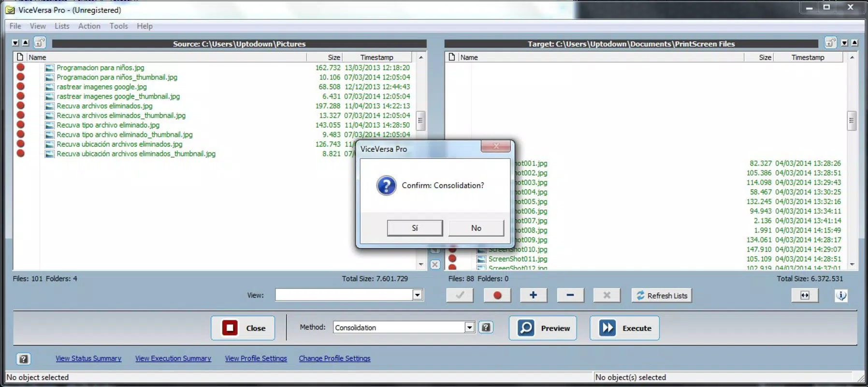Click the Preview button
The width and height of the screenshot is (868, 387).
[543, 328]
